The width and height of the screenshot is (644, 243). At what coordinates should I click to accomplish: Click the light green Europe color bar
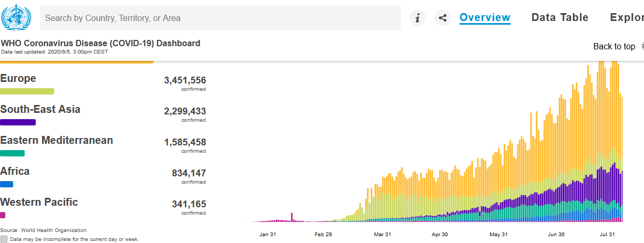pyautogui.click(x=27, y=91)
